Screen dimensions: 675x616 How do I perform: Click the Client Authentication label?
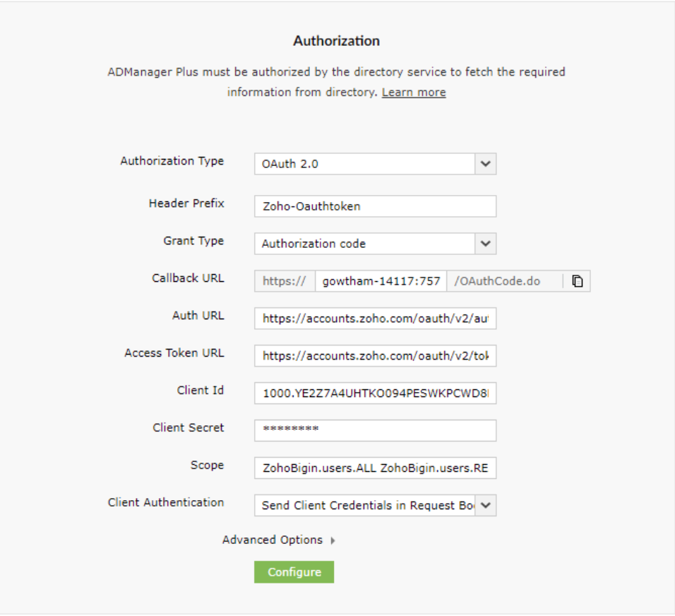tap(166, 503)
